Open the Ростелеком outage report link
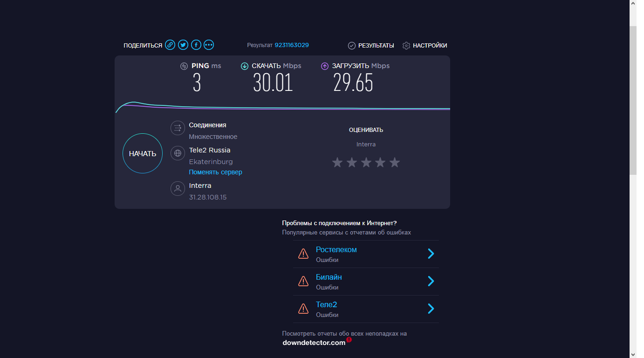This screenshot has width=644, height=358. pyautogui.click(x=336, y=249)
